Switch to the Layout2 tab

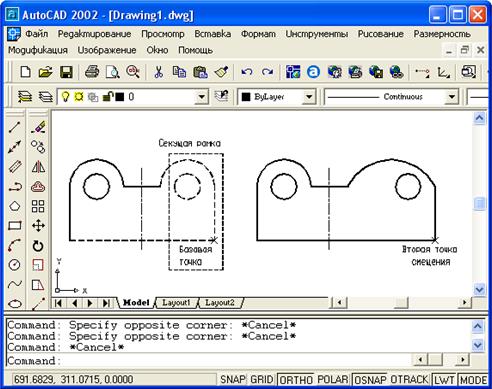point(220,303)
